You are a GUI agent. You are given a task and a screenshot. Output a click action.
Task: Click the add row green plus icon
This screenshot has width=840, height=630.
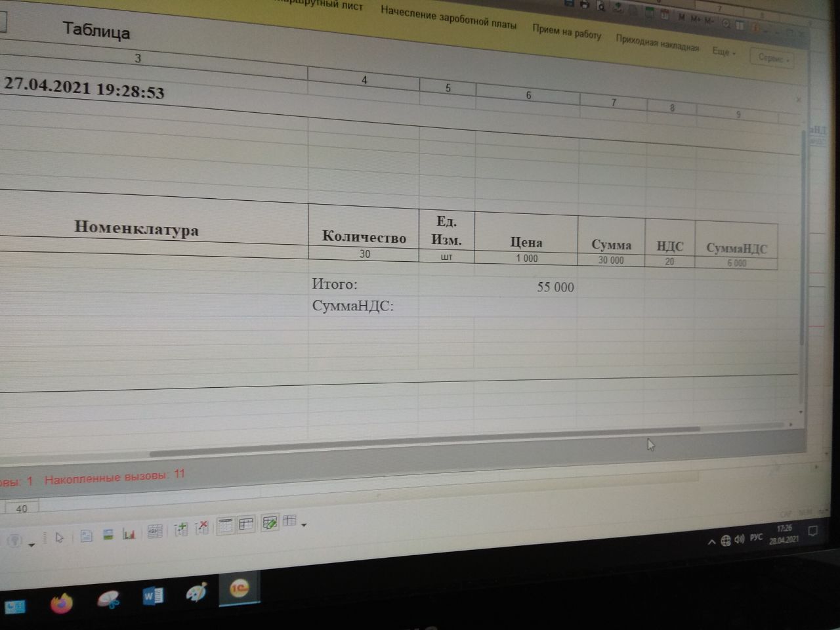[180, 529]
